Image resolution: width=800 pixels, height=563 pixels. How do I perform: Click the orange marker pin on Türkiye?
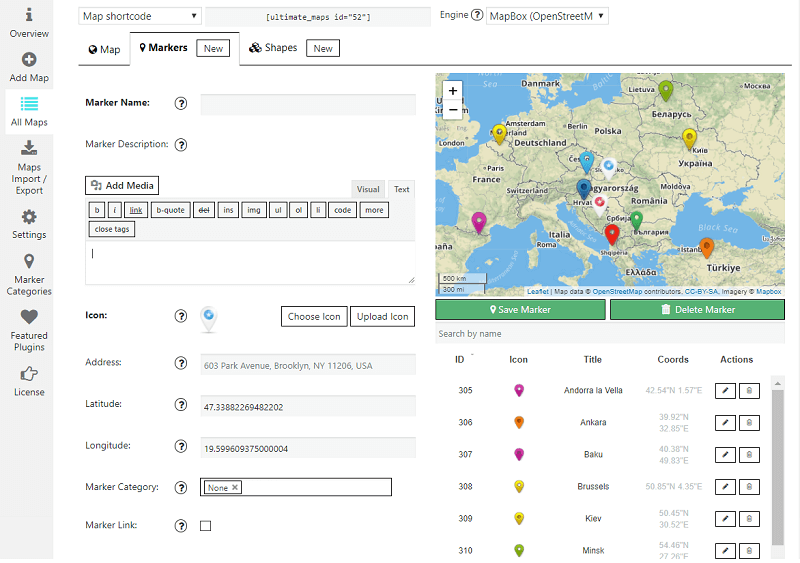(x=707, y=248)
